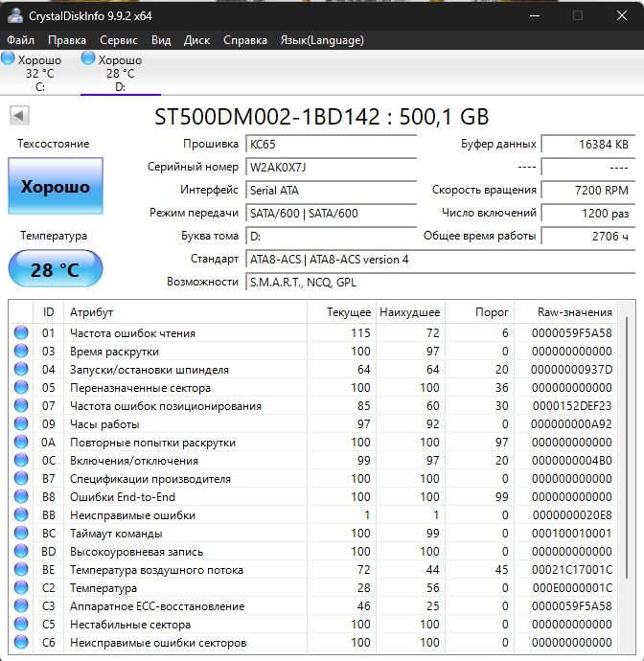
Task: Click the blue status circle for drive C:
Action: pos(8,58)
